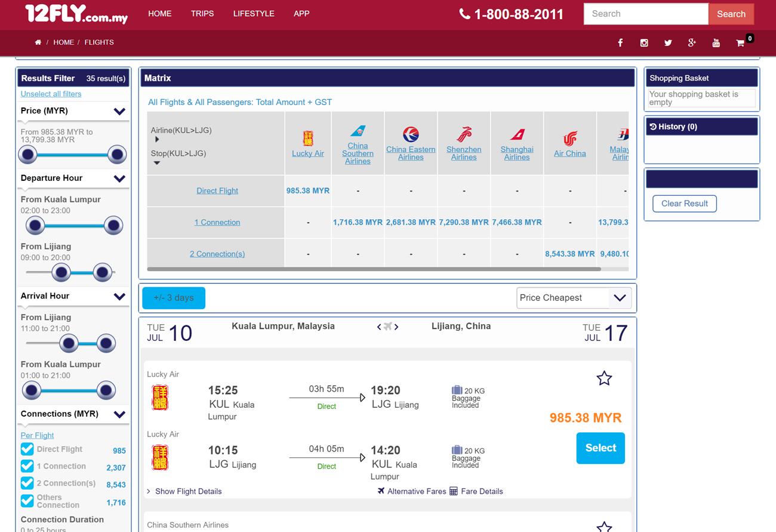This screenshot has height=532, width=776.
Task: Go to HOME in breadcrumb
Action: (64, 42)
